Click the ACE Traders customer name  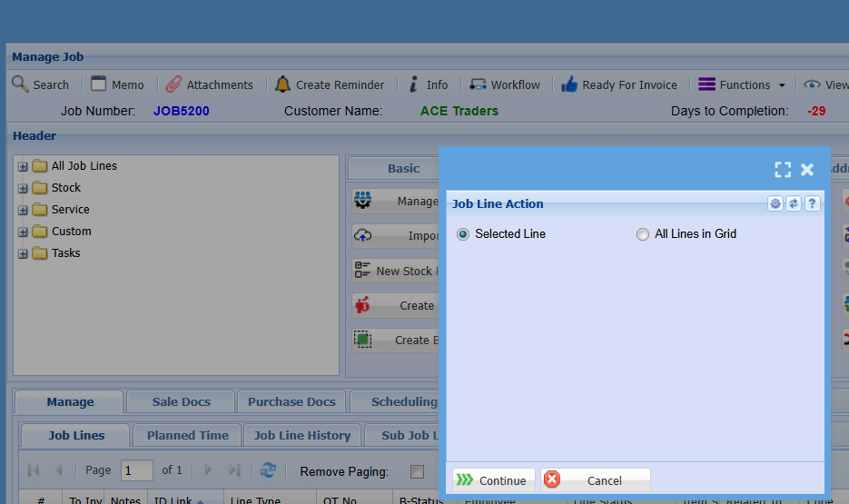pos(459,111)
